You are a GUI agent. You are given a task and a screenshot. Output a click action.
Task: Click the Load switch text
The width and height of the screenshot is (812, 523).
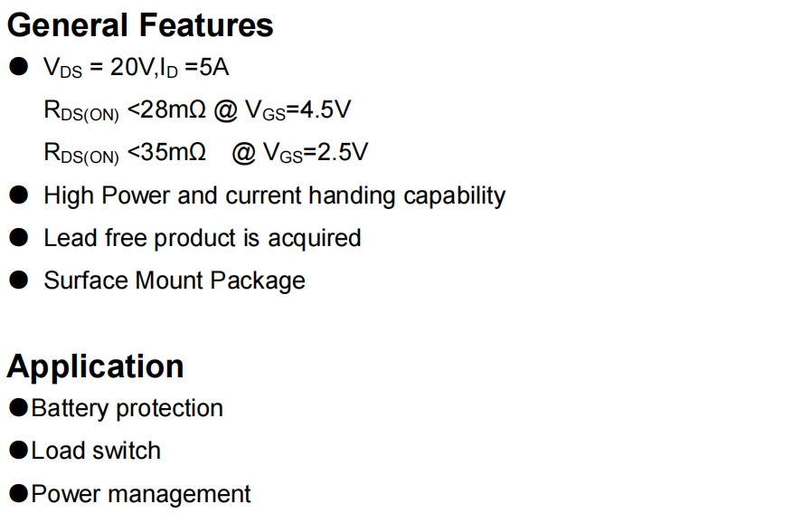tap(96, 451)
